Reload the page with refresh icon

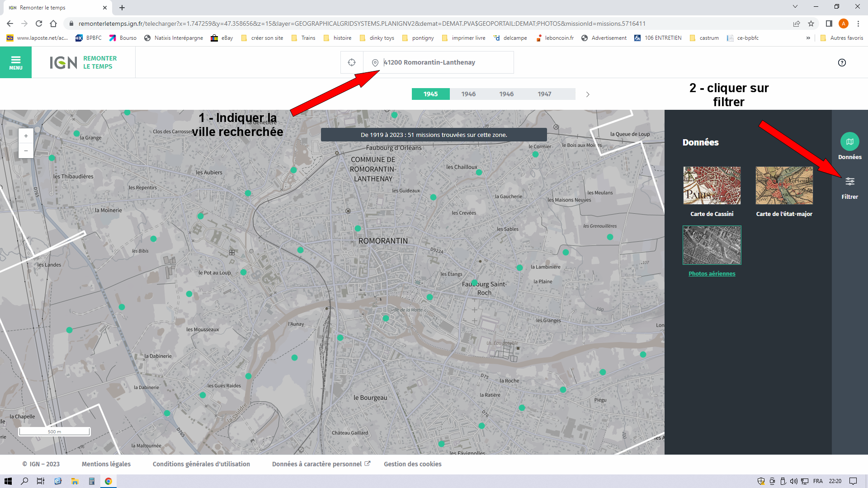point(39,23)
